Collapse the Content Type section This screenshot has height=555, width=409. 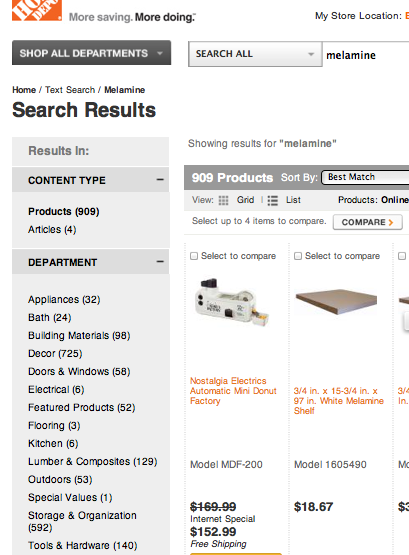pyautogui.click(x=160, y=180)
